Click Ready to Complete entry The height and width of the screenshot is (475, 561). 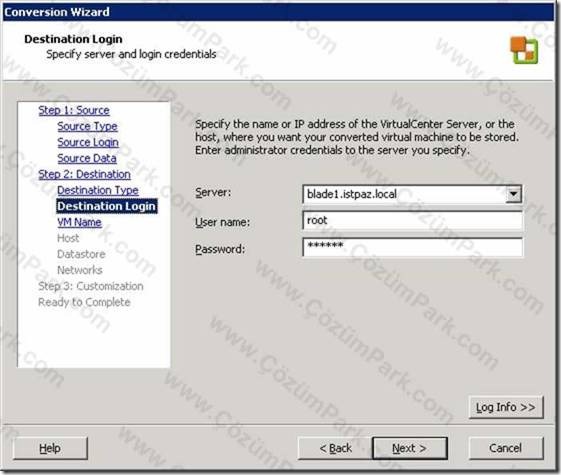[84, 302]
